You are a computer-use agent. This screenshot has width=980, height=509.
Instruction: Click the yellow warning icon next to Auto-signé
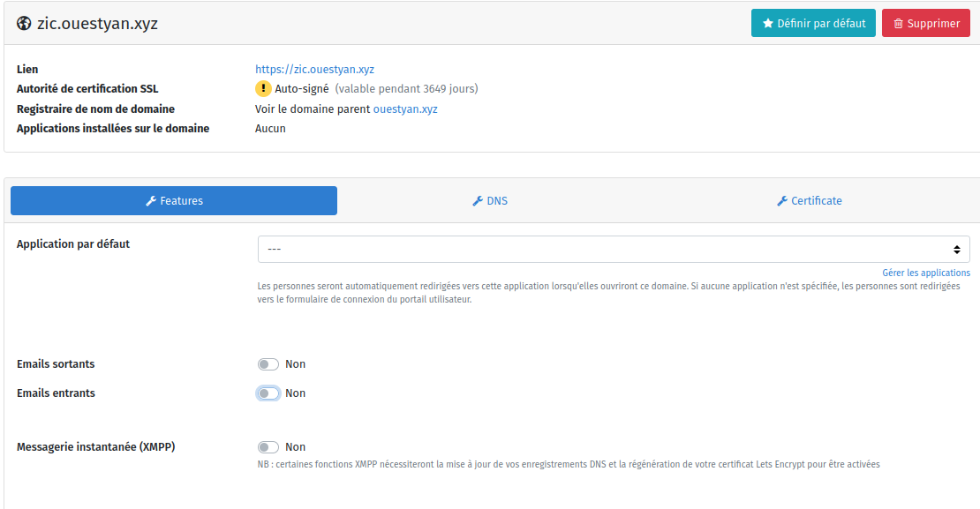tap(263, 88)
